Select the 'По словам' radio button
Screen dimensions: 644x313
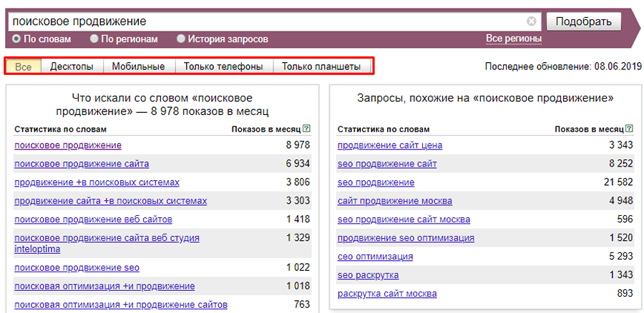[16, 39]
